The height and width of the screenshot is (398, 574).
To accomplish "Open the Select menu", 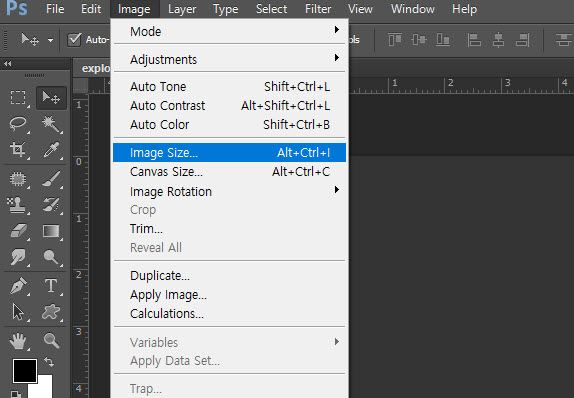I will point(271,9).
